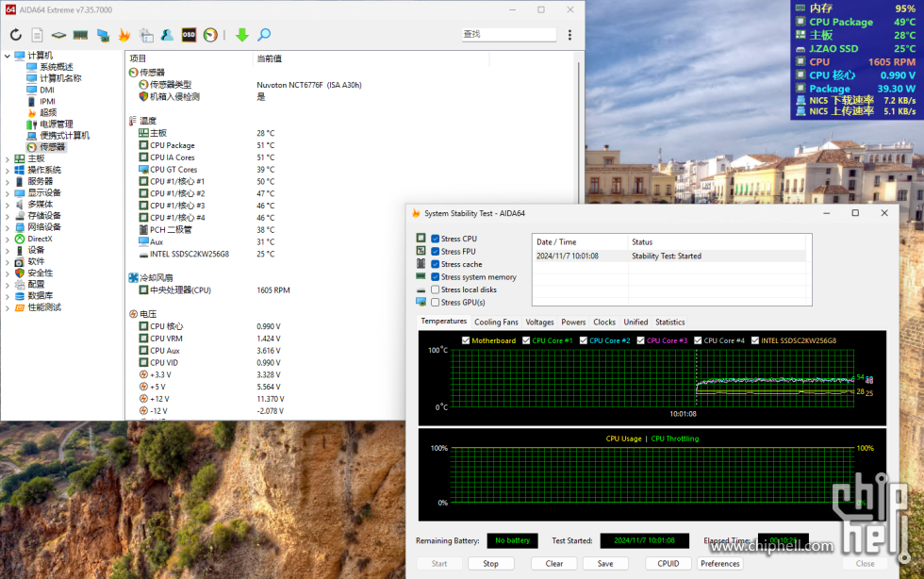This screenshot has height=579, width=924.
Task: Open the Report page icon in toolbar
Action: pos(37,35)
